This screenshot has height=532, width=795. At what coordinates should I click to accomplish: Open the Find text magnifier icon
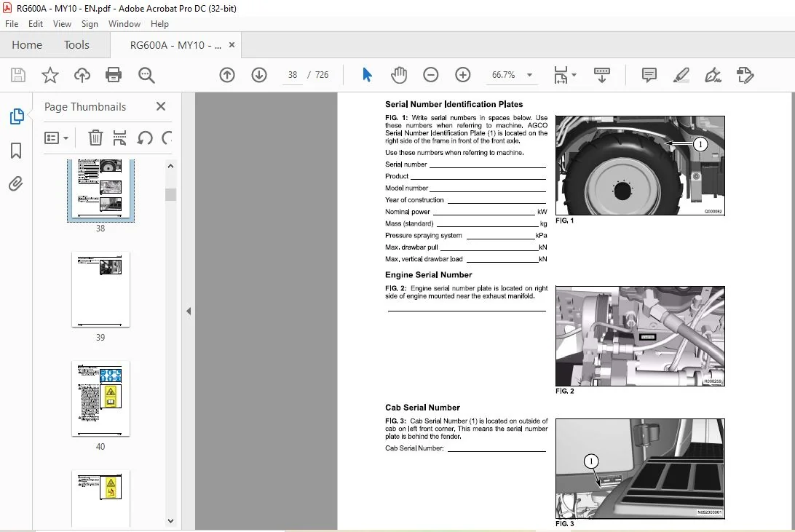(x=146, y=75)
